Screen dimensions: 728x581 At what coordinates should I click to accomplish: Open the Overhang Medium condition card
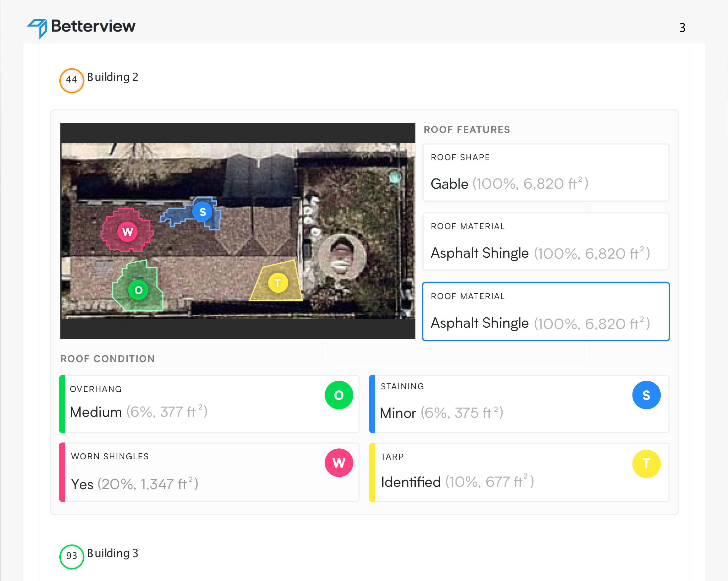point(210,404)
